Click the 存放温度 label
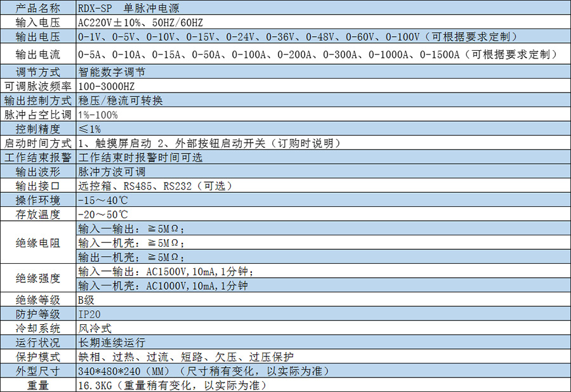571x392 pixels. (38, 214)
